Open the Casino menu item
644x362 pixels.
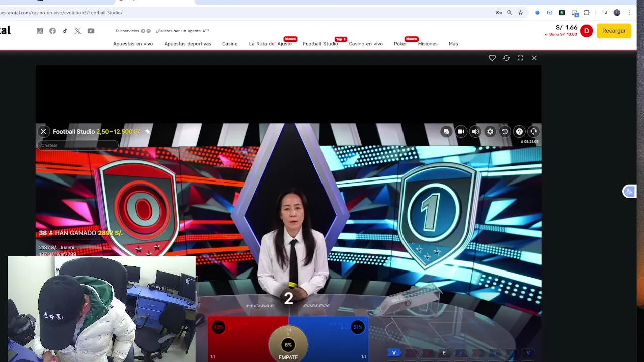(x=230, y=44)
